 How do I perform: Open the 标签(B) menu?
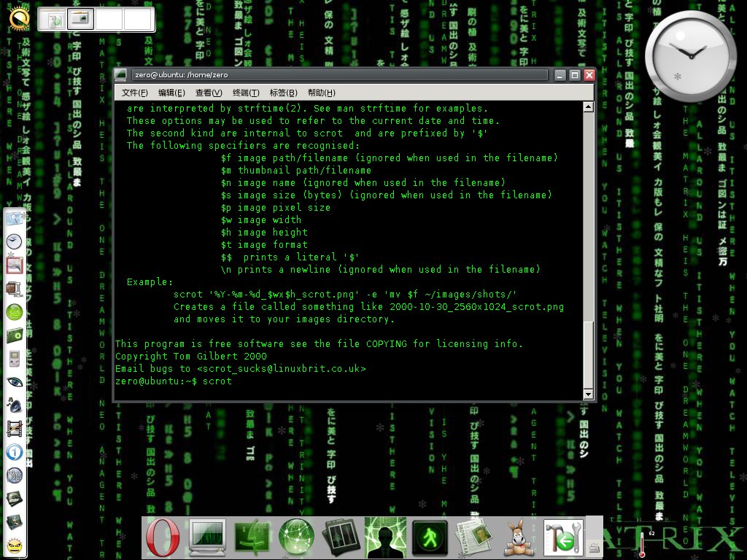tap(283, 93)
